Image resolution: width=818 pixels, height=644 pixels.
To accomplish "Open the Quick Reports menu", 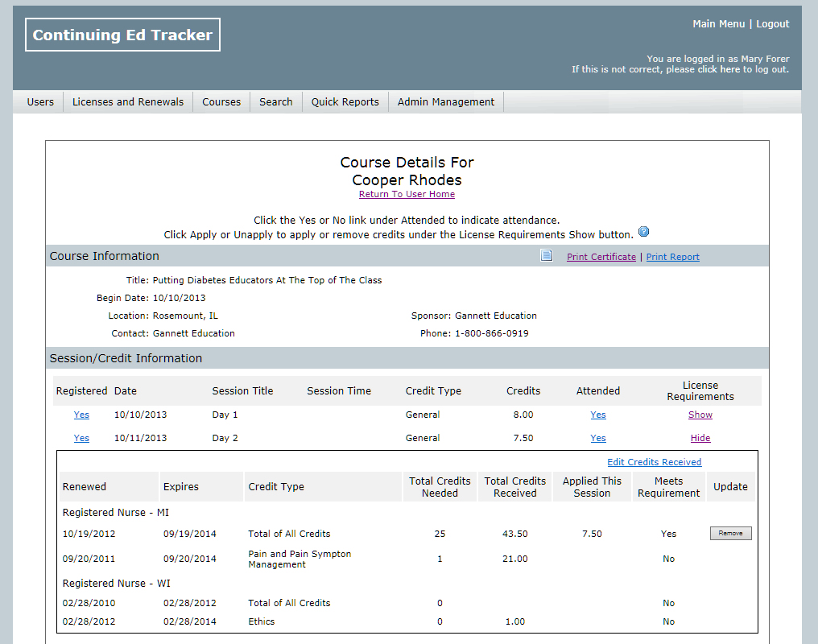I will tap(345, 102).
